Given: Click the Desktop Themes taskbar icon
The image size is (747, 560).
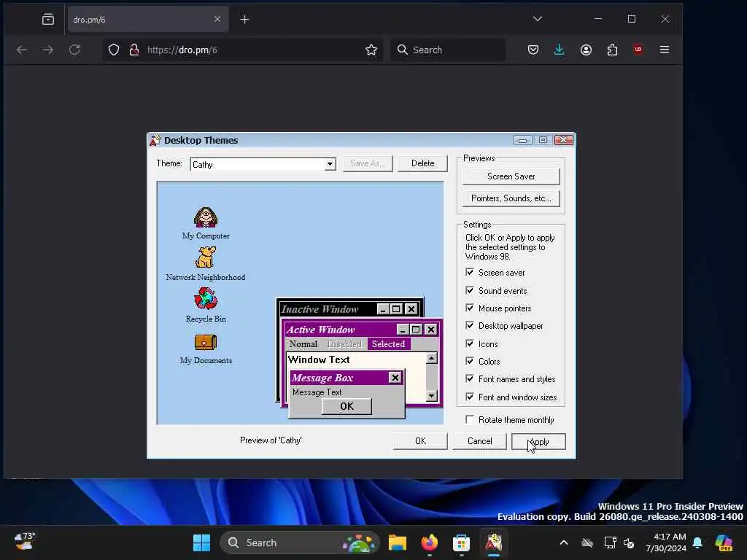Looking at the screenshot, I should click(x=494, y=542).
